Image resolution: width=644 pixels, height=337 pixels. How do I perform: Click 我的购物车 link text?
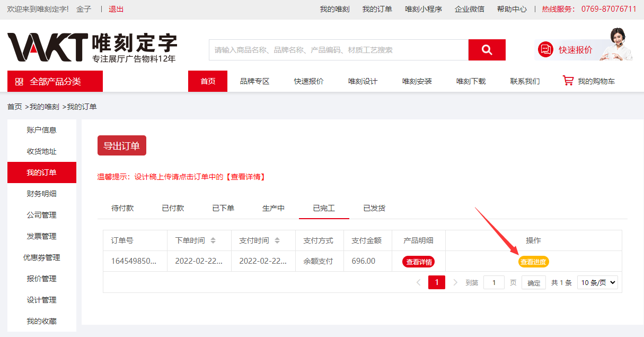[596, 81]
